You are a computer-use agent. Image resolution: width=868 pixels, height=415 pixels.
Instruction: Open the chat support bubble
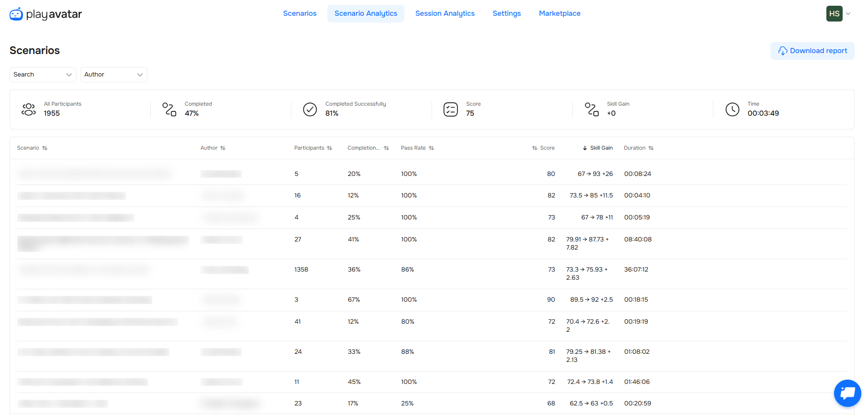pyautogui.click(x=847, y=393)
